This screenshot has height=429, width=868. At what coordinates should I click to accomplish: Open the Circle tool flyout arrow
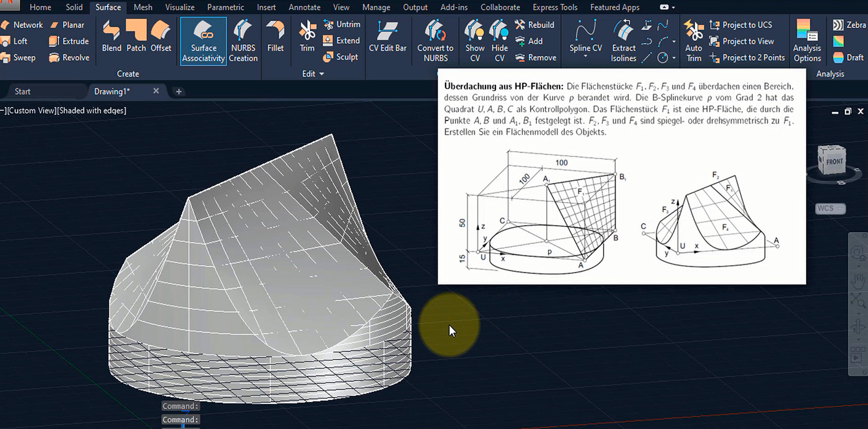674,58
